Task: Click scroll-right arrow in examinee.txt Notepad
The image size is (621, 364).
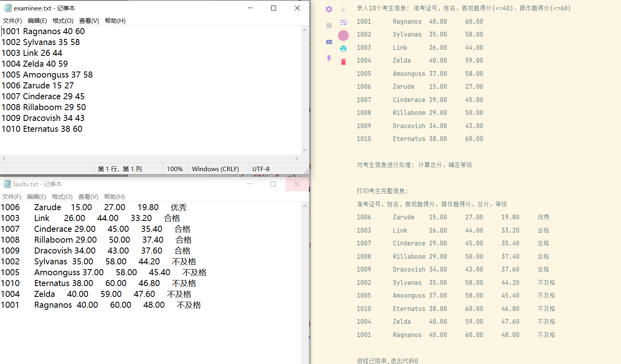Action: pyautogui.click(x=296, y=159)
